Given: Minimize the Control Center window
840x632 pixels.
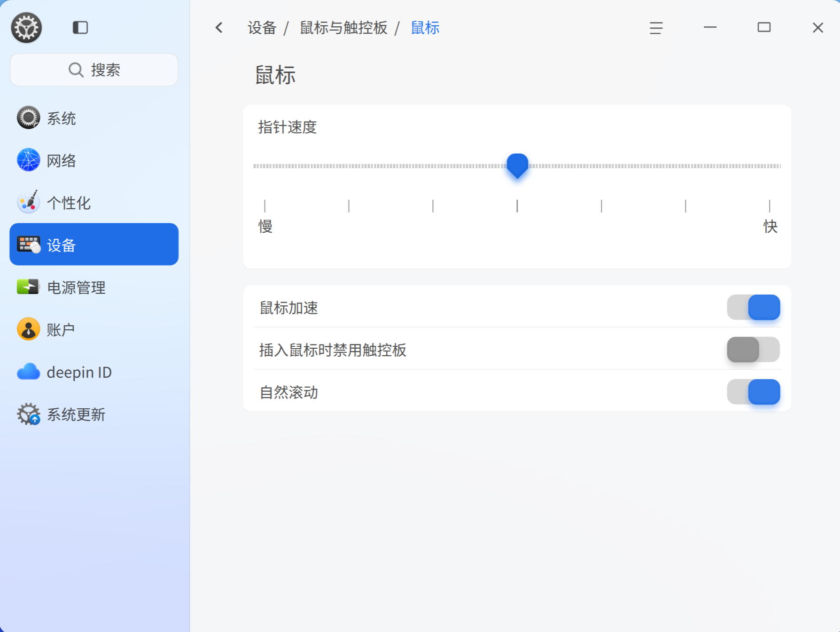Looking at the screenshot, I should (x=710, y=27).
